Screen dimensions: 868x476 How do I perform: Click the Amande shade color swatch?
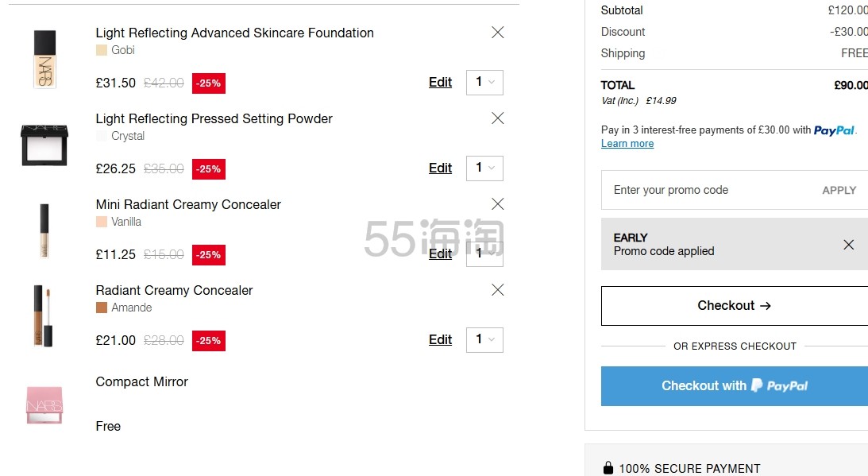tap(102, 308)
